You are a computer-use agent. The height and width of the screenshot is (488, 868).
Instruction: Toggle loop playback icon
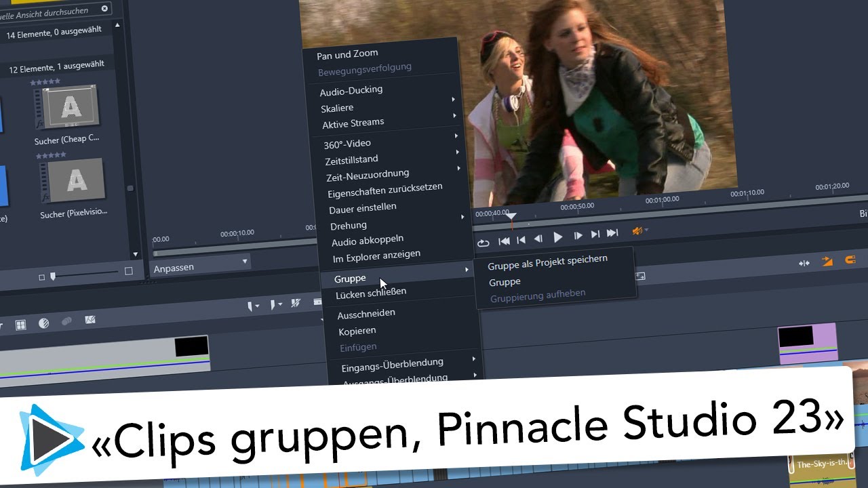click(x=483, y=242)
